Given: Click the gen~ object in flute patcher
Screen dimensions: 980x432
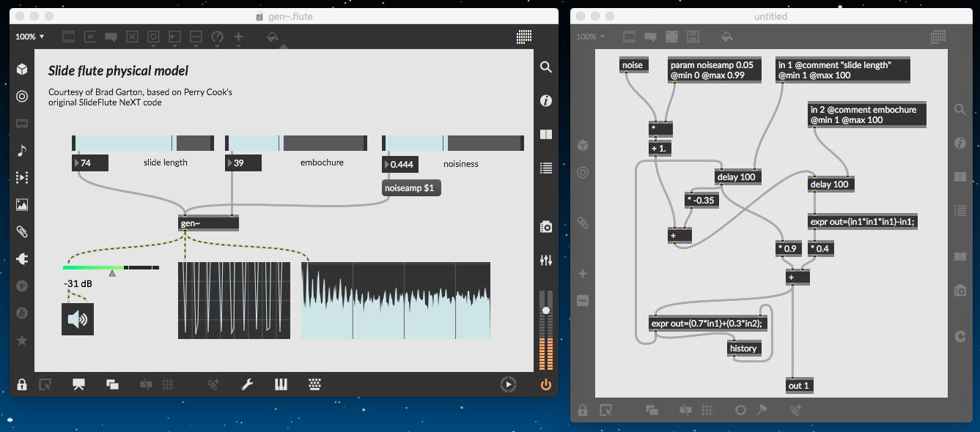Looking at the screenshot, I should tap(209, 223).
